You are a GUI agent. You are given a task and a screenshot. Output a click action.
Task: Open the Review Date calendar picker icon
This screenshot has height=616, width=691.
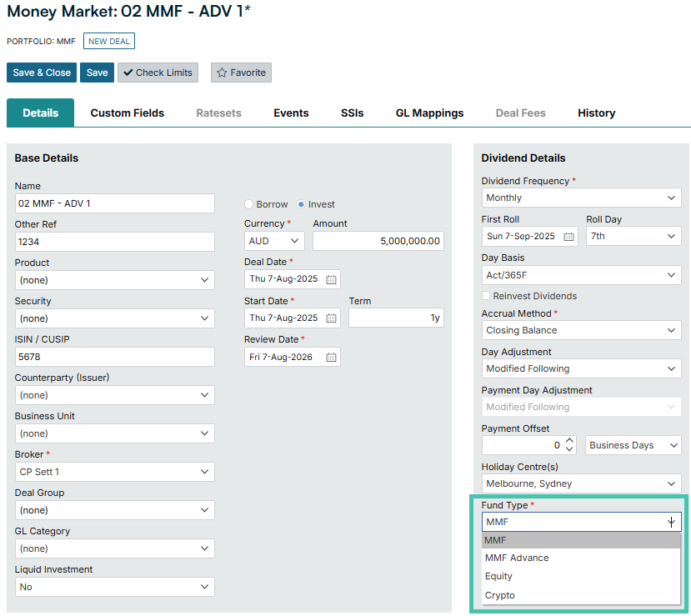click(x=331, y=358)
